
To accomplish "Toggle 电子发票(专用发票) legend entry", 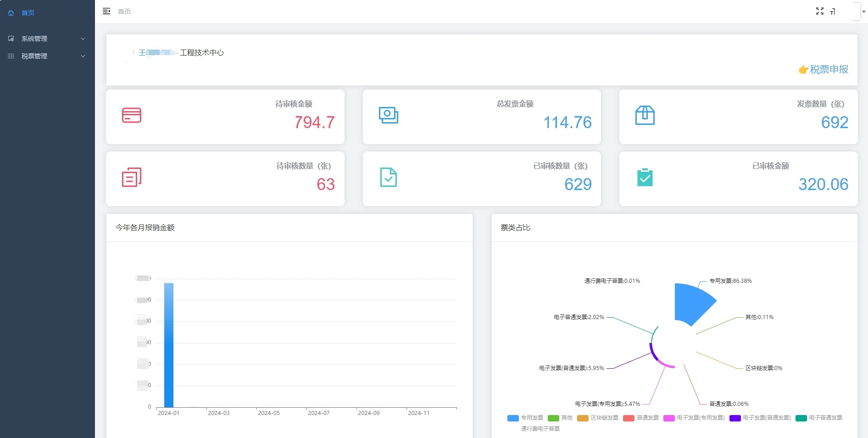I will (x=694, y=418).
